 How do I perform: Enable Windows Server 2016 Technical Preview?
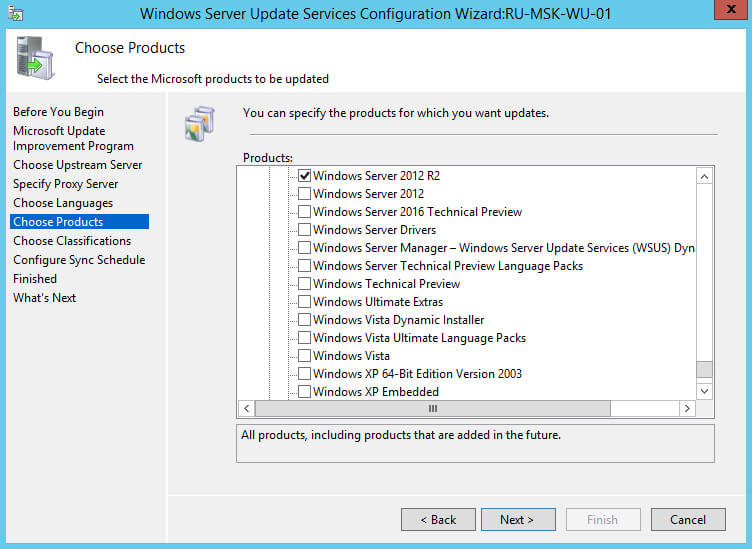[304, 211]
